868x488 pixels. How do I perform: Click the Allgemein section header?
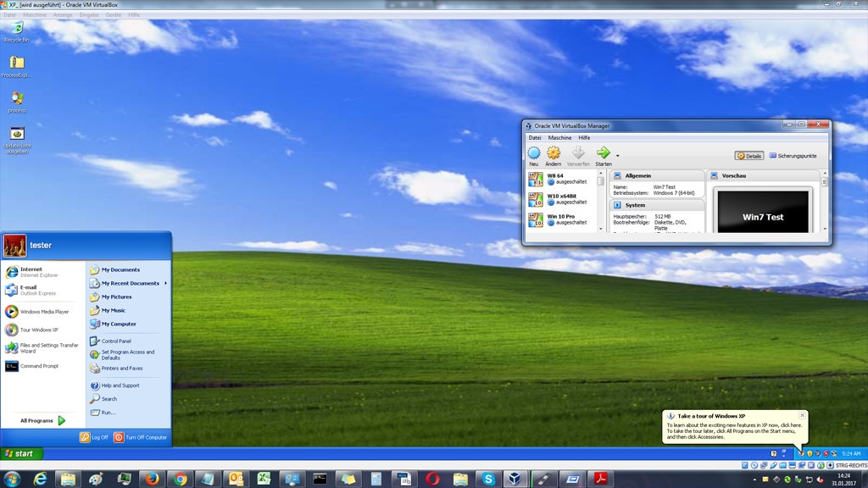tap(657, 176)
